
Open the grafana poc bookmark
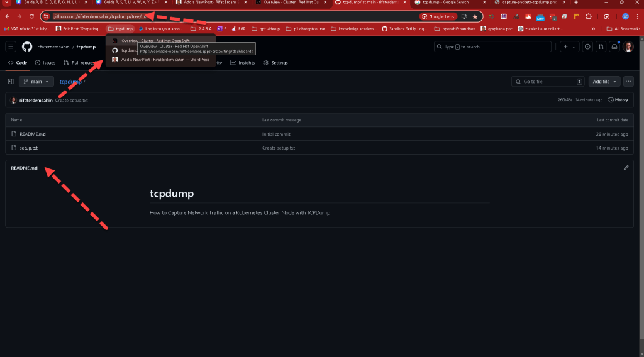pyautogui.click(x=497, y=29)
